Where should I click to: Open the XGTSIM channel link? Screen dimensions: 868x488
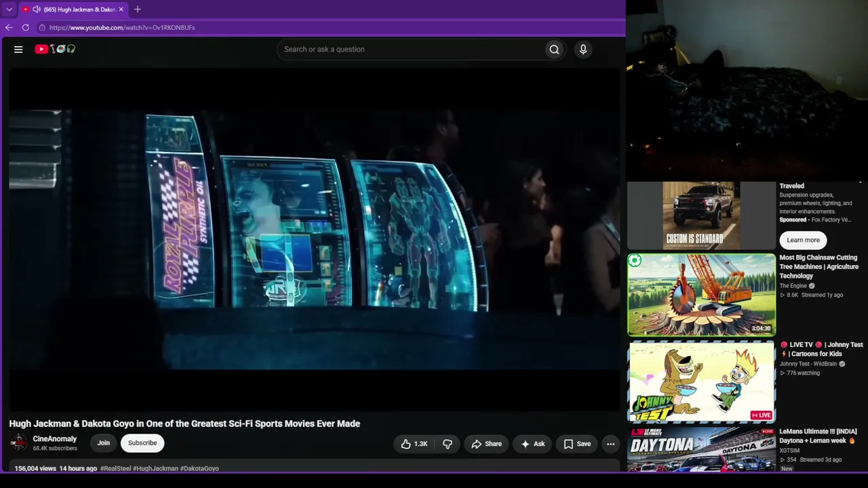789,451
